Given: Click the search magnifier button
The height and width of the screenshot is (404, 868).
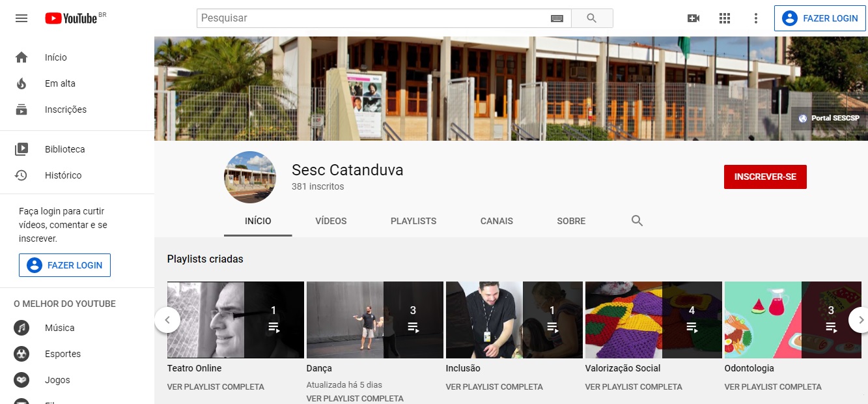Looking at the screenshot, I should point(592,18).
